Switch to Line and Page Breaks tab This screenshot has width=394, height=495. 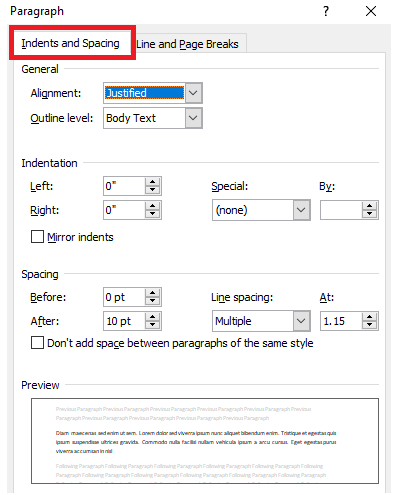[188, 44]
